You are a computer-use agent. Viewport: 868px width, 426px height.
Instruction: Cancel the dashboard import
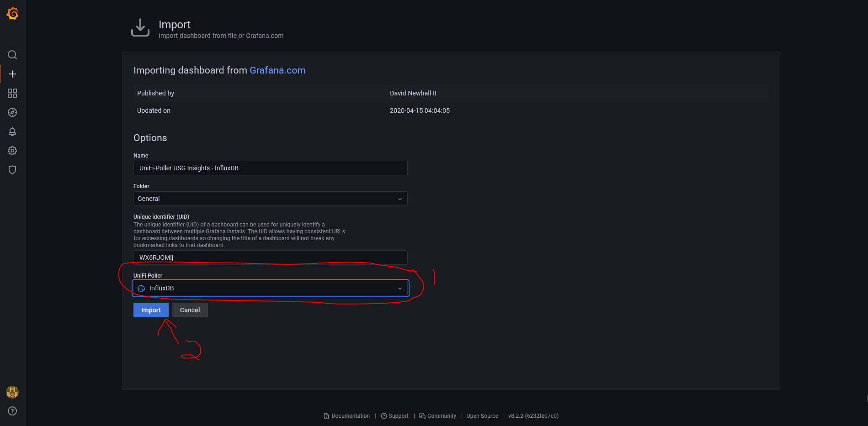(190, 310)
